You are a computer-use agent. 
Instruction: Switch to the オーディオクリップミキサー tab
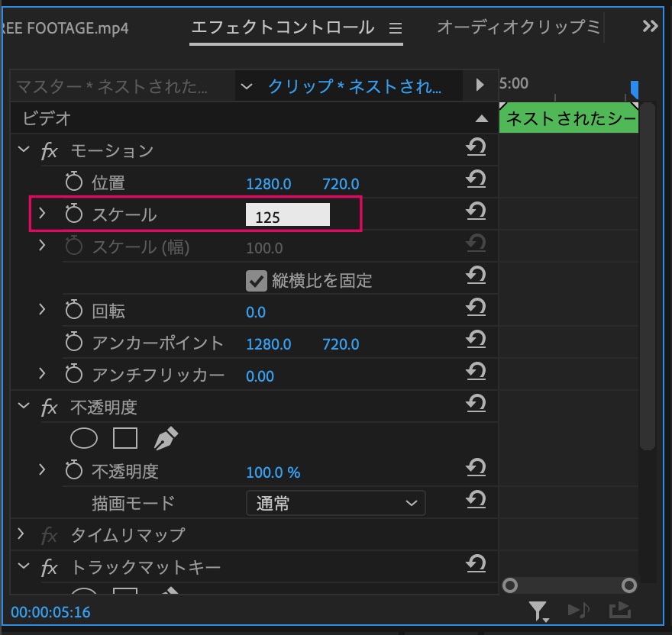point(519,27)
